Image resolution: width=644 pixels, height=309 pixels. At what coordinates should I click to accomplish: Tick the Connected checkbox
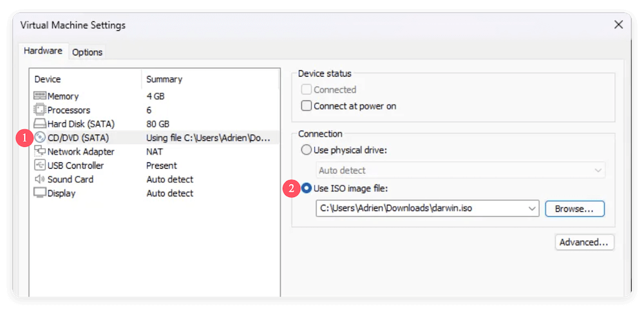click(x=307, y=89)
